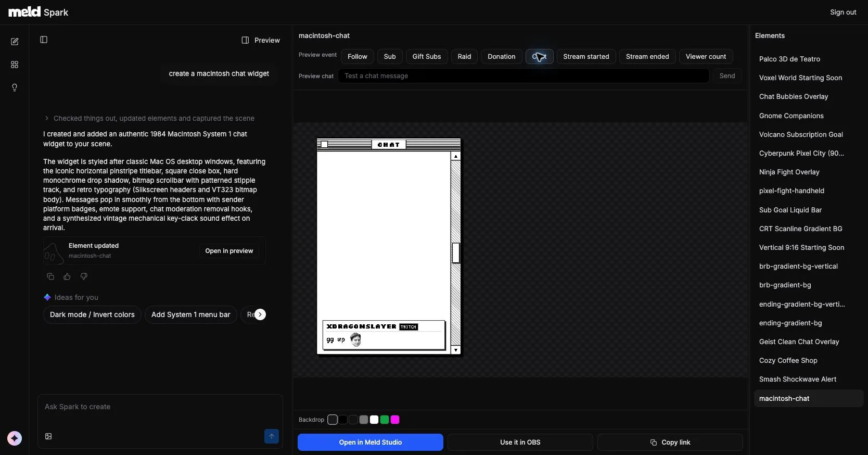Trigger the Stream ended preview event

pyautogui.click(x=647, y=57)
